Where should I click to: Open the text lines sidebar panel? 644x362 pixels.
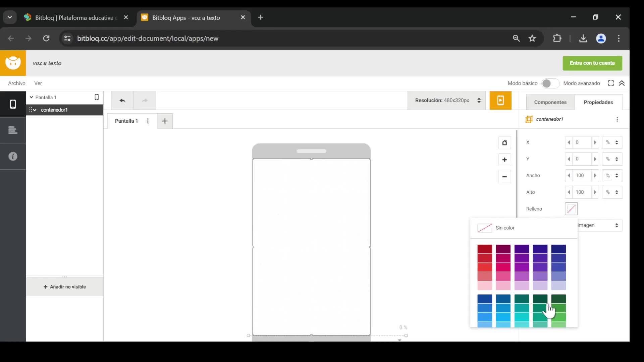tap(13, 130)
